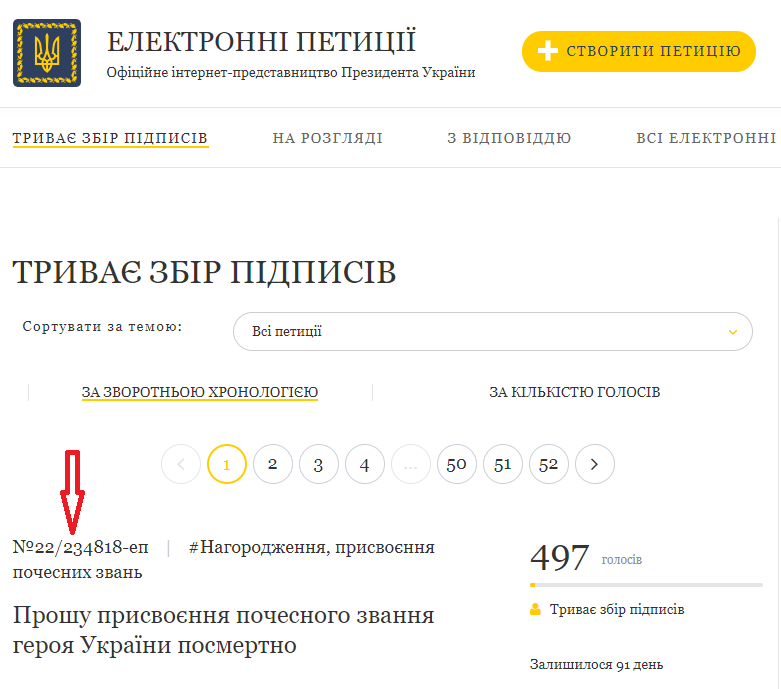This screenshot has height=689, width=781.
Task: Open the 'ТРИВАЄ ЗБІР ПІДПИСІВ' tab
Action: pyautogui.click(x=110, y=138)
